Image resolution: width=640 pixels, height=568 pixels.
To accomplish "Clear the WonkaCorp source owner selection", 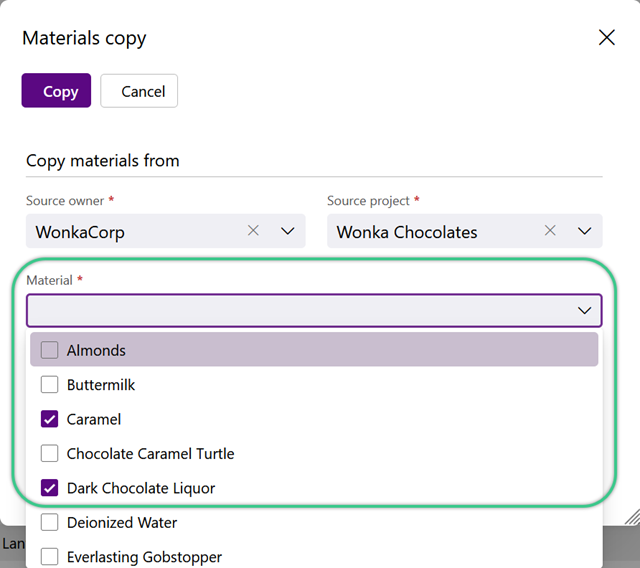I will 253,231.
